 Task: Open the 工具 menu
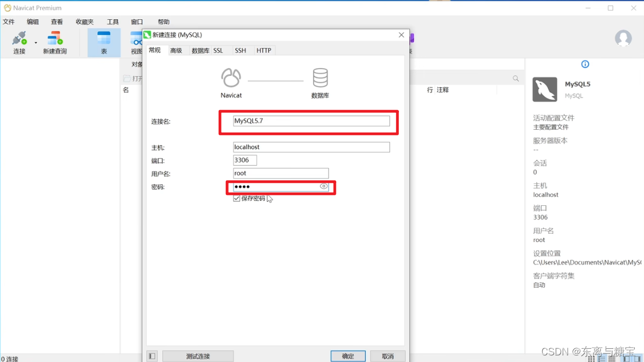(113, 22)
